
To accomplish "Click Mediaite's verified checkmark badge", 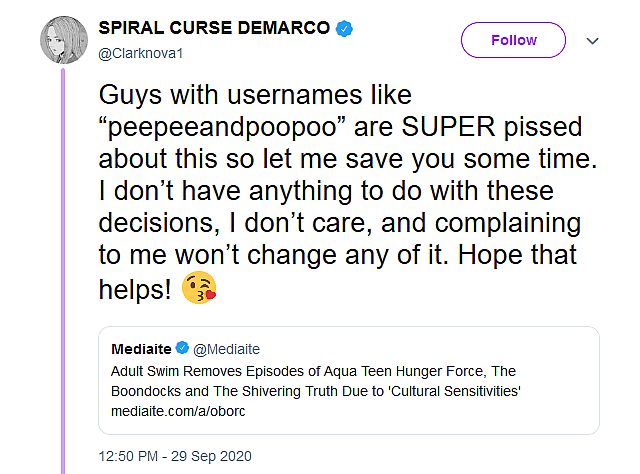I will pyautogui.click(x=182, y=348).
